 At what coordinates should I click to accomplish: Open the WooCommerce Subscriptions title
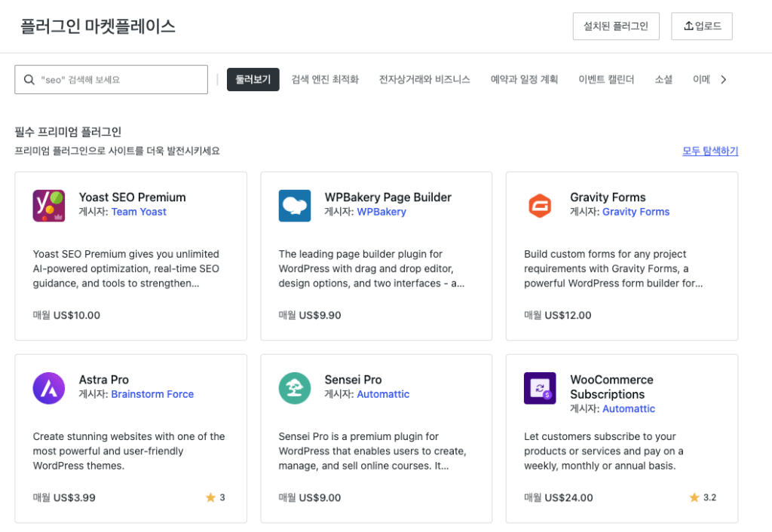coord(611,387)
